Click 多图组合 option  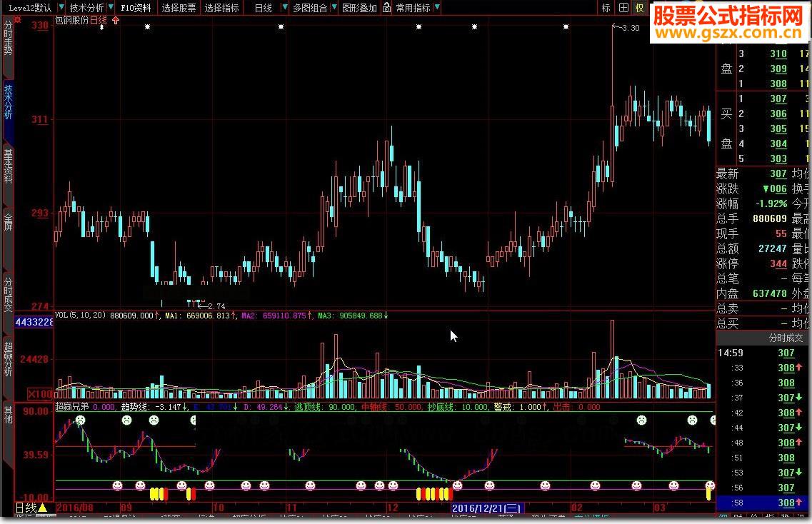pyautogui.click(x=310, y=8)
